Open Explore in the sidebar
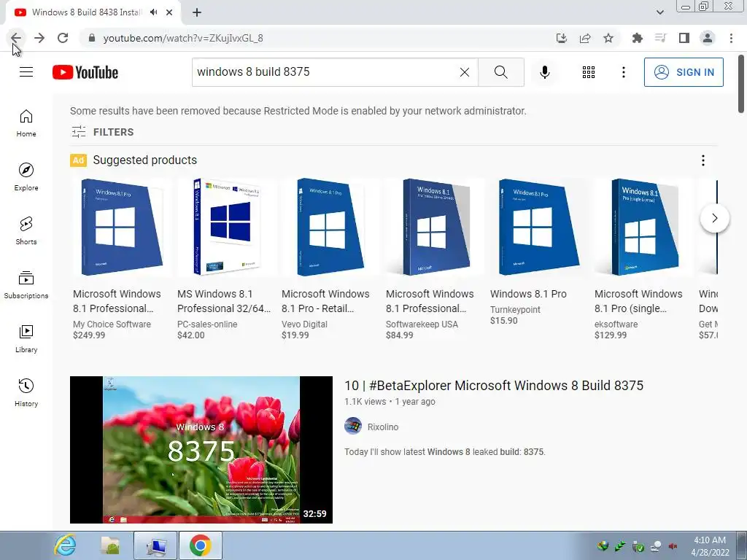747x560 pixels. click(x=26, y=177)
